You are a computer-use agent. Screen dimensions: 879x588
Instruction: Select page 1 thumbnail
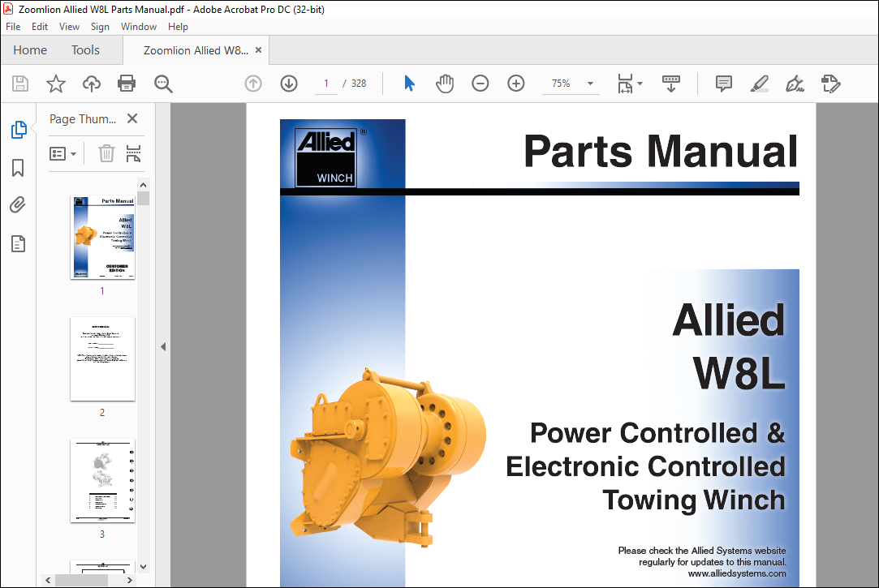tap(102, 238)
